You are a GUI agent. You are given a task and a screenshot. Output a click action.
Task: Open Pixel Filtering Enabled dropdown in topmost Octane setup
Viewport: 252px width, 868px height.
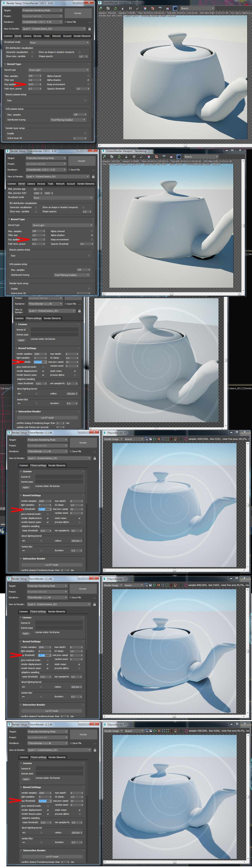click(68, 120)
